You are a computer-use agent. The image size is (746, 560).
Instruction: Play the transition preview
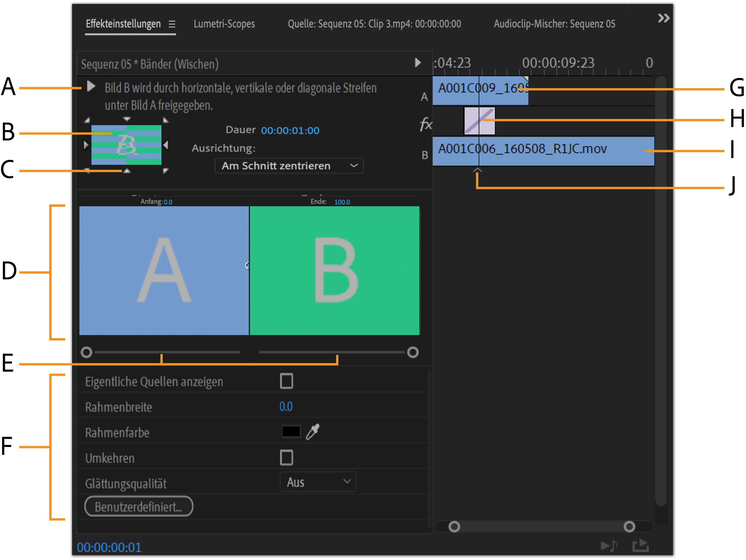pyautogui.click(x=91, y=86)
